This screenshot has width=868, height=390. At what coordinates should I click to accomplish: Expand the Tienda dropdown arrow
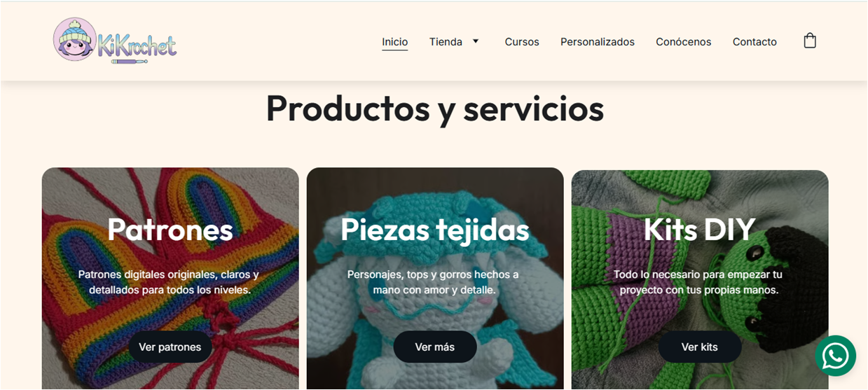tap(476, 41)
